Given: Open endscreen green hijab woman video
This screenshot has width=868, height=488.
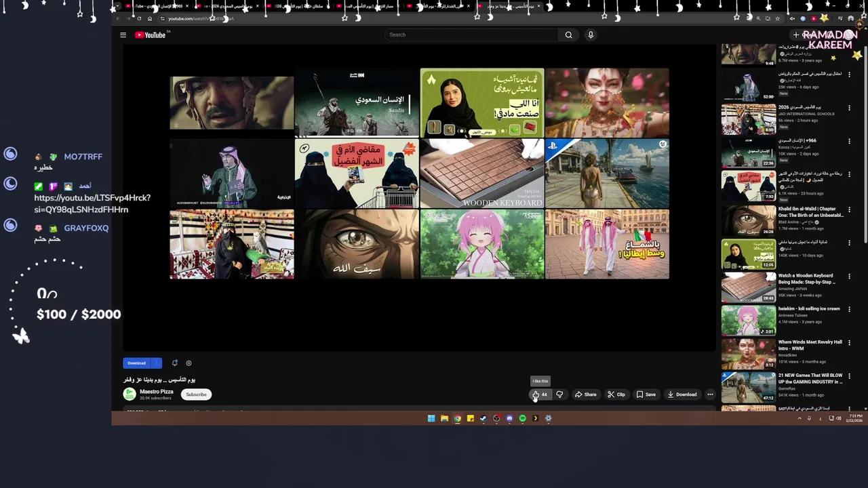Looking at the screenshot, I should pyautogui.click(x=481, y=102).
